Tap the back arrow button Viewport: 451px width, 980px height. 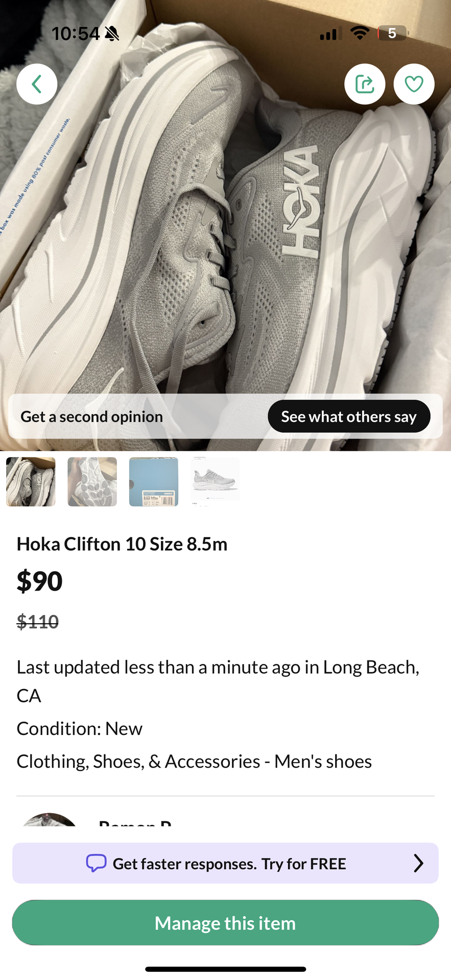click(x=37, y=84)
